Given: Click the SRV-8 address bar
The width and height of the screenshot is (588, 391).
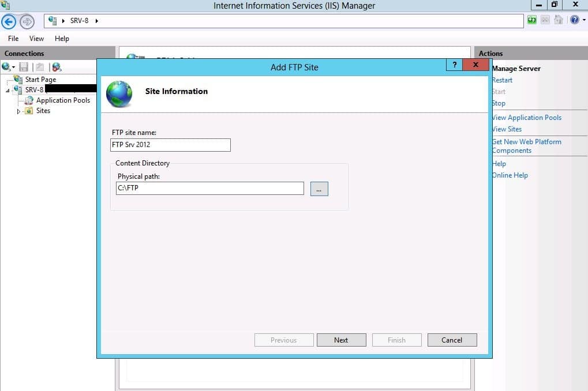Looking at the screenshot, I should [283, 21].
